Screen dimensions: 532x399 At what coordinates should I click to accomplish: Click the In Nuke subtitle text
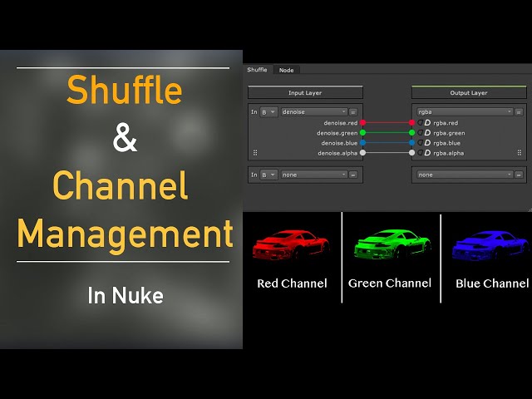click(x=126, y=296)
